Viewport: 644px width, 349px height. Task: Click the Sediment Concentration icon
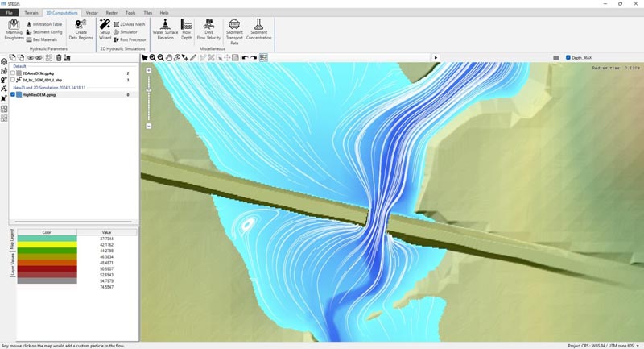point(258,31)
